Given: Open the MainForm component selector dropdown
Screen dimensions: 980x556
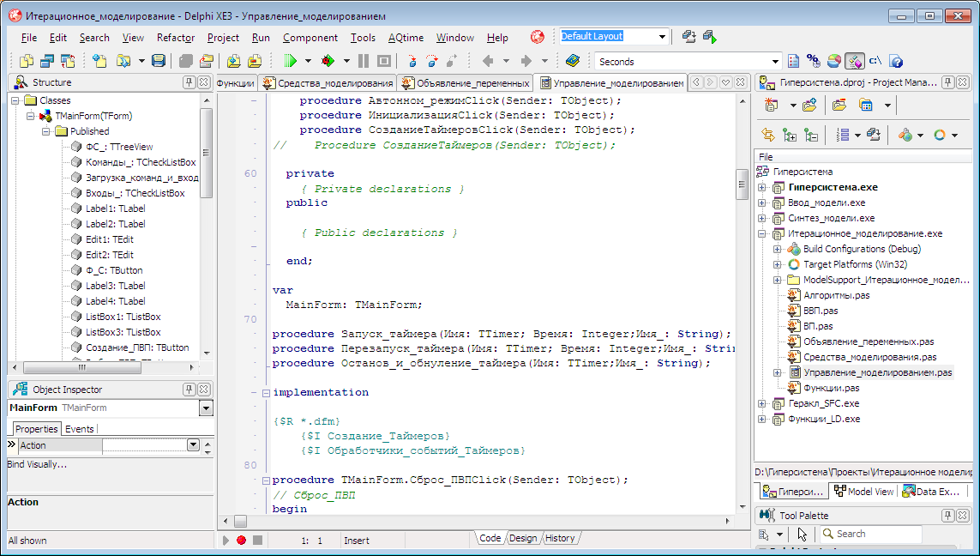Looking at the screenshot, I should pyautogui.click(x=206, y=408).
